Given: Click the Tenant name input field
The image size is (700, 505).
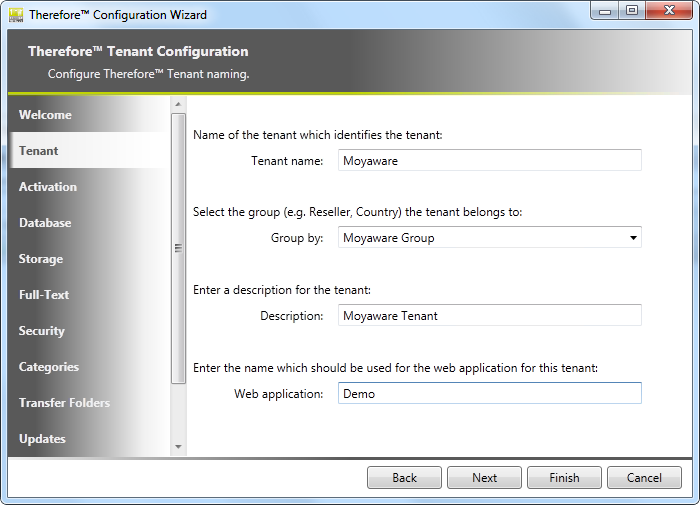Looking at the screenshot, I should (489, 160).
